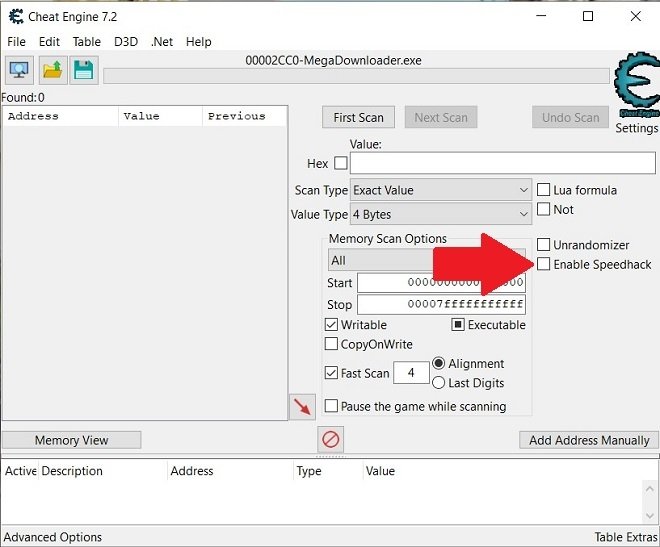Select the Last Digits radio button
This screenshot has height=547, width=660.
click(439, 382)
